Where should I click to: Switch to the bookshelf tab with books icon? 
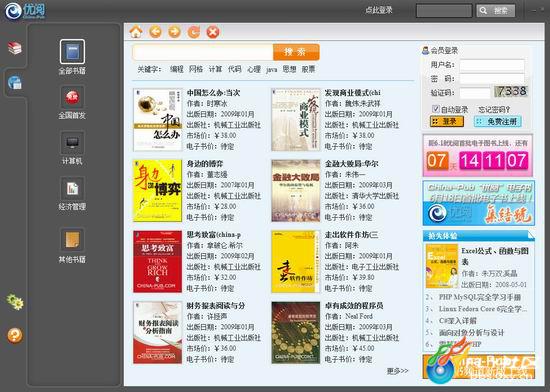point(15,48)
